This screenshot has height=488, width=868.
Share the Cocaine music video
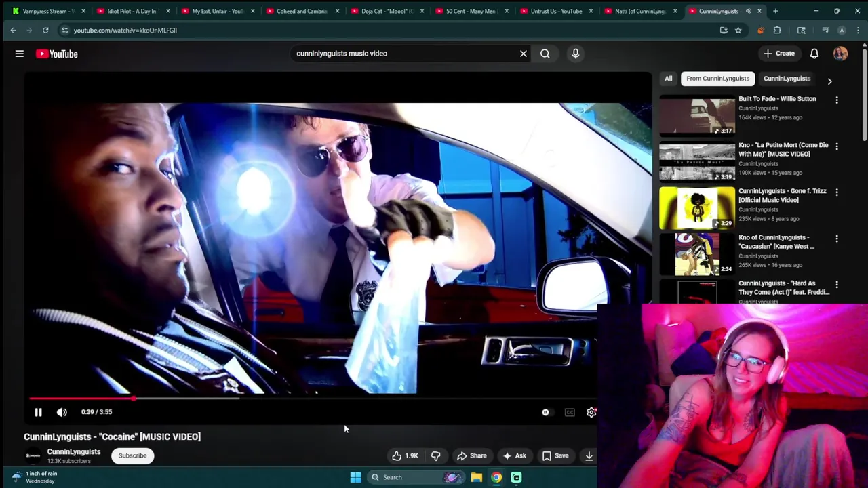[x=471, y=455]
